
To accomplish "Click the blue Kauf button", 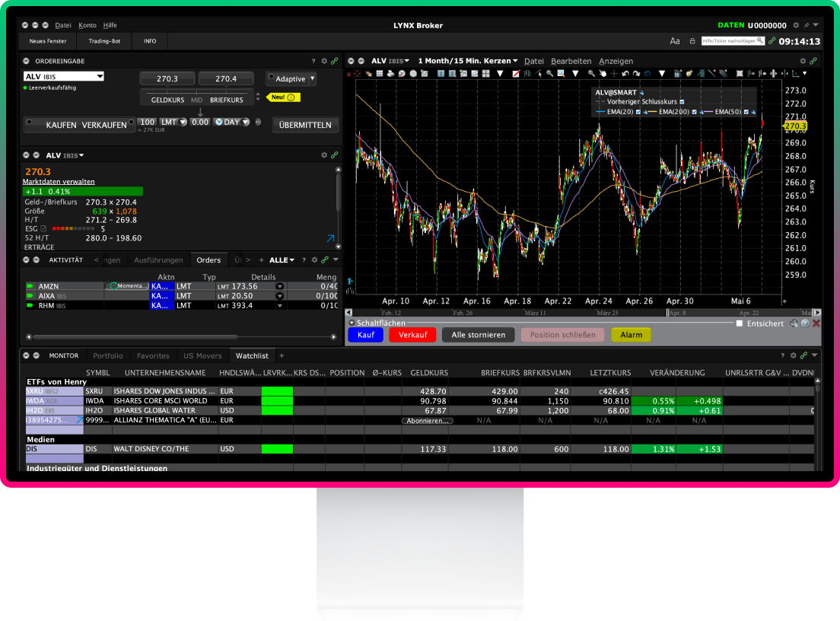I will [x=366, y=335].
